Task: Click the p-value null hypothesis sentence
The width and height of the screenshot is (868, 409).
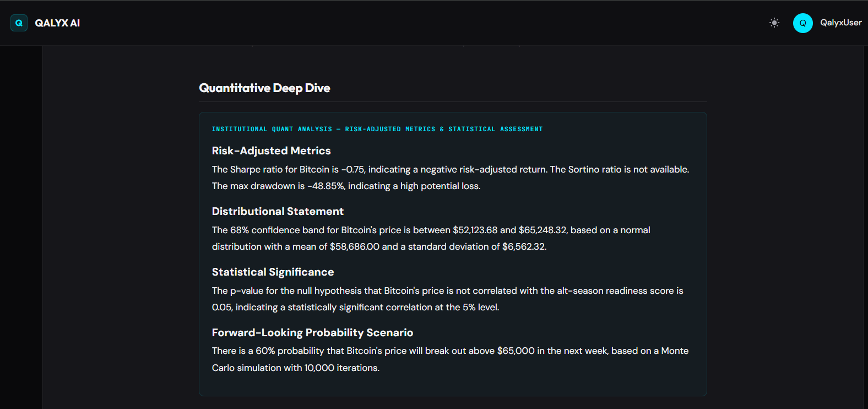Action: 448,290
